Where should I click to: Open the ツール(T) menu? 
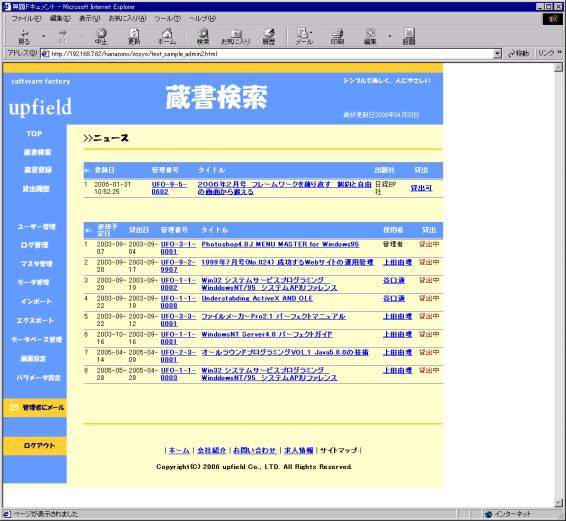click(167, 18)
